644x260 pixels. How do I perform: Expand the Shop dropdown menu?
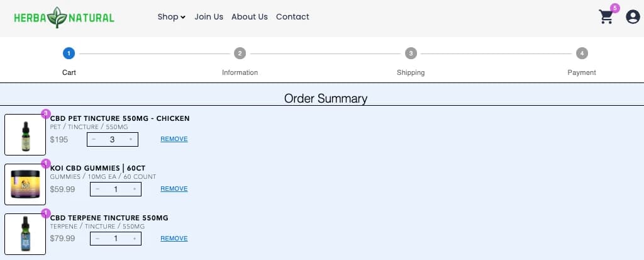click(x=171, y=17)
